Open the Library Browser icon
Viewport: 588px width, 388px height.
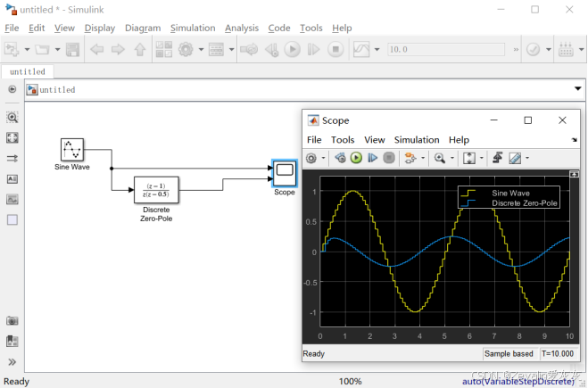tap(164, 49)
